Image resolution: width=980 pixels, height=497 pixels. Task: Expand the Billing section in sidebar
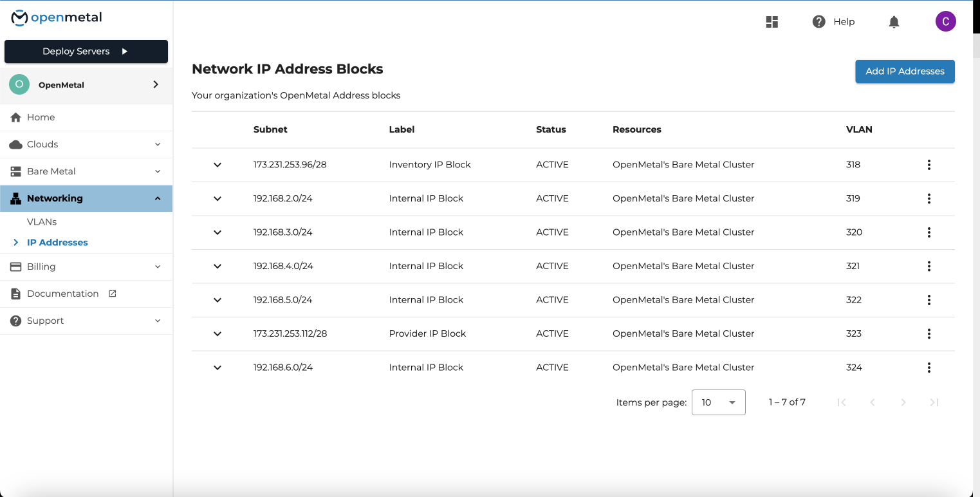(158, 267)
